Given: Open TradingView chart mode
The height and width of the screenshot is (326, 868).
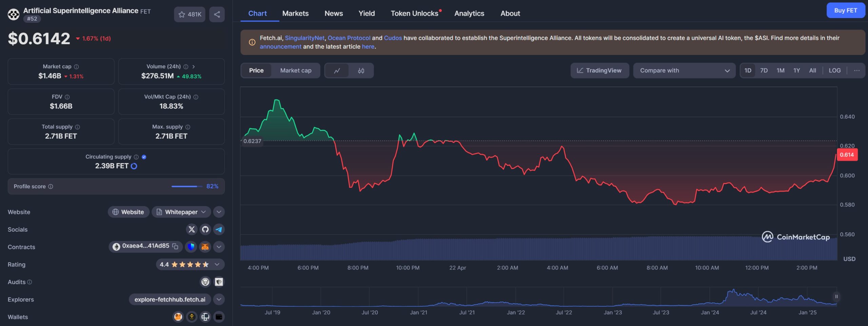Looking at the screenshot, I should pos(600,71).
